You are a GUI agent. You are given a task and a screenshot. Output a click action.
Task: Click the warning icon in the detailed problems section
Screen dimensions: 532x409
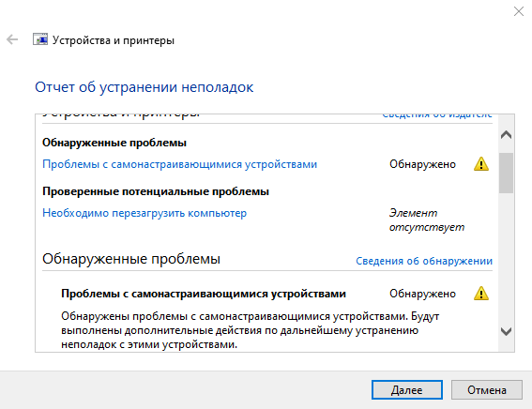[480, 294]
